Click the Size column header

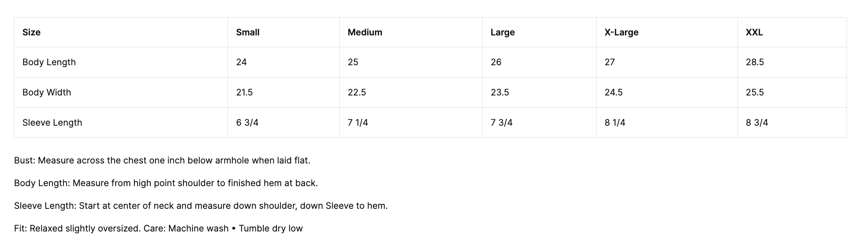(31, 32)
